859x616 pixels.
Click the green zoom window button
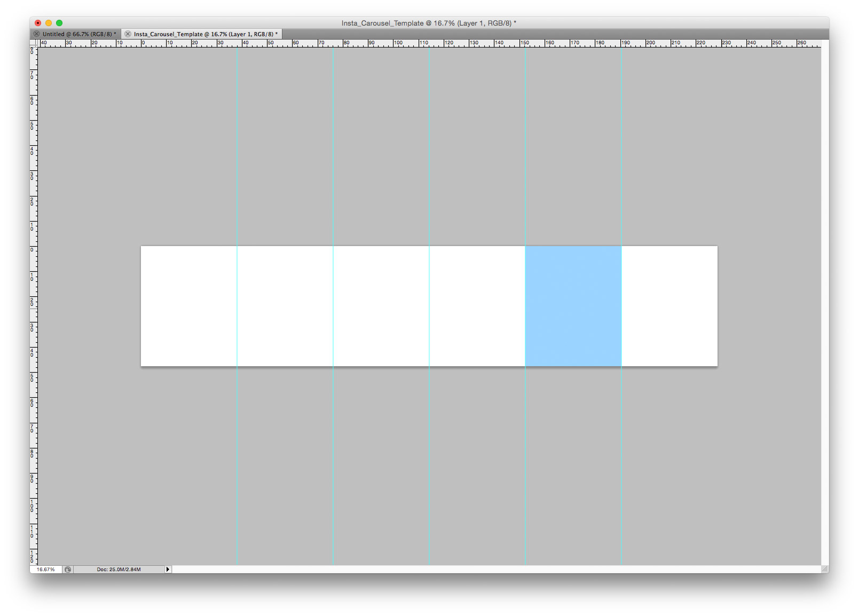click(x=59, y=23)
